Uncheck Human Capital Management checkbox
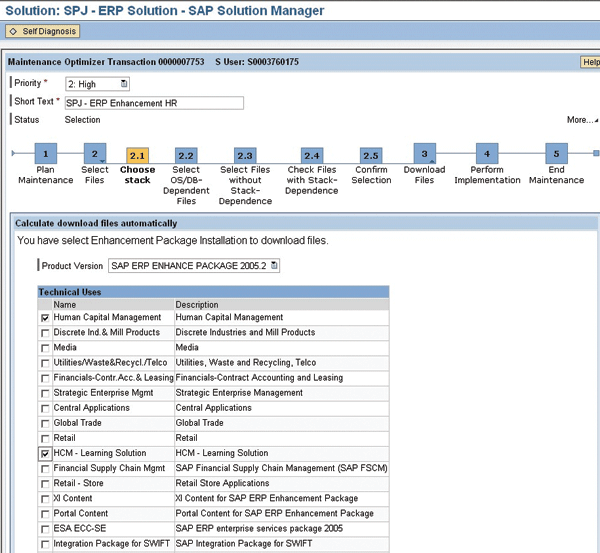This screenshot has width=600, height=553. [x=45, y=318]
